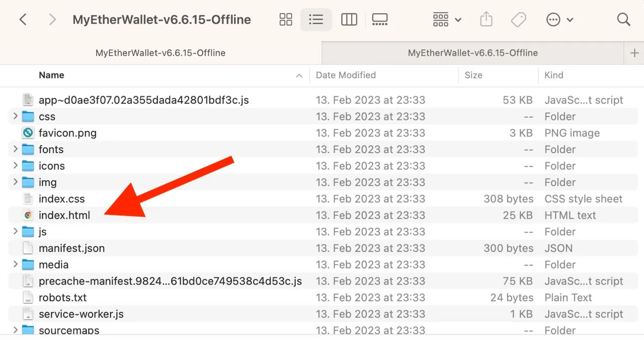Select the precache-manifest JavaScript file name
The height and width of the screenshot is (340, 644).
click(x=170, y=281)
